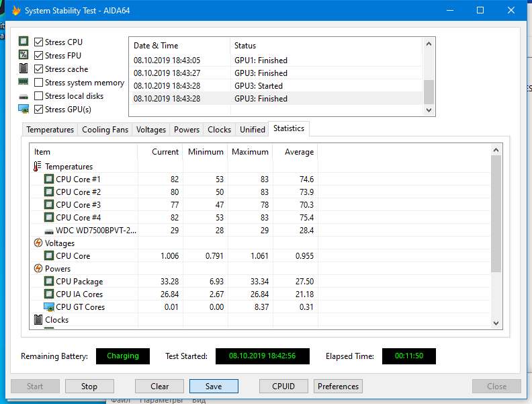
Task: Show the Clocks tab
Action: tap(219, 130)
